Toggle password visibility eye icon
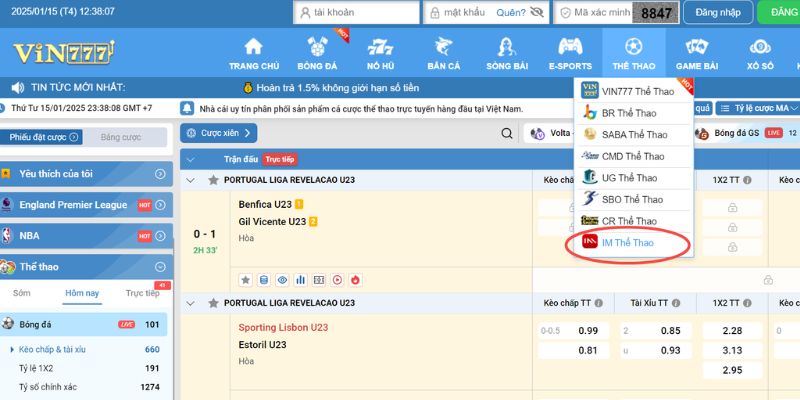Viewport: 800px width, 400px height. [x=537, y=12]
